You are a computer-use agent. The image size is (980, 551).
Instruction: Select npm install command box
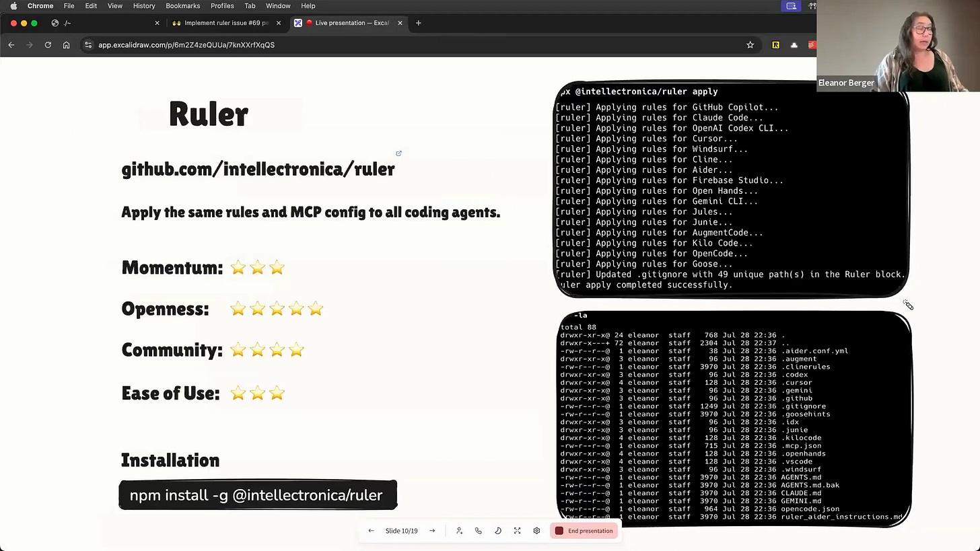pyautogui.click(x=258, y=495)
